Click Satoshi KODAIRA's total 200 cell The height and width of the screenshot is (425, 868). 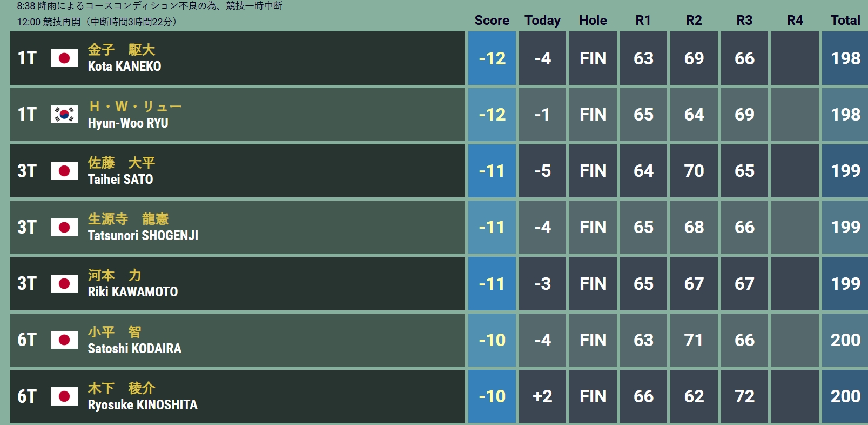tap(845, 340)
